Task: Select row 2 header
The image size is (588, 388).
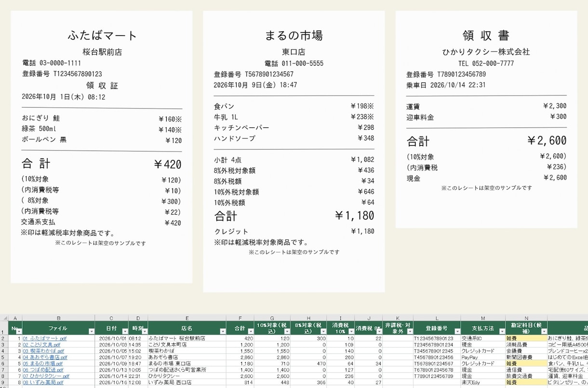Action: tap(4, 339)
